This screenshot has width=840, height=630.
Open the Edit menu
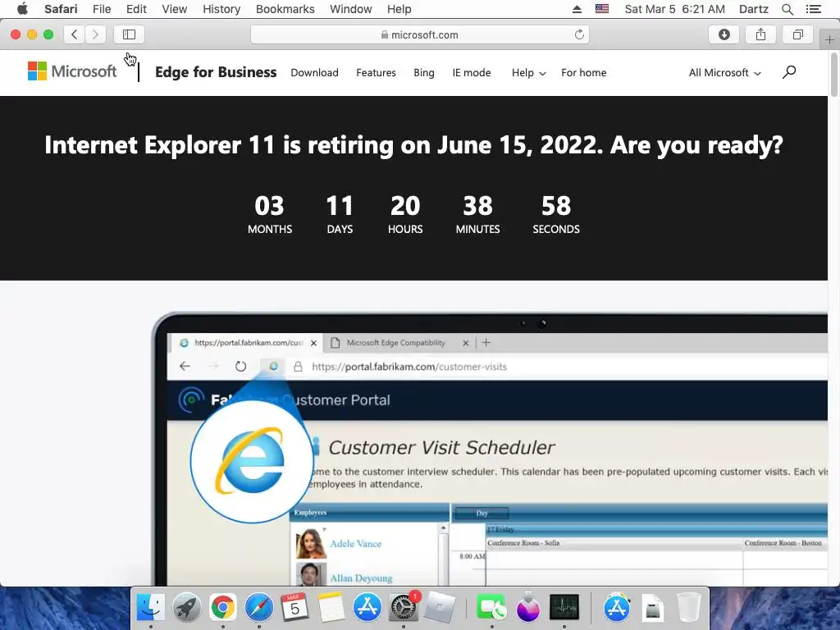click(x=136, y=9)
